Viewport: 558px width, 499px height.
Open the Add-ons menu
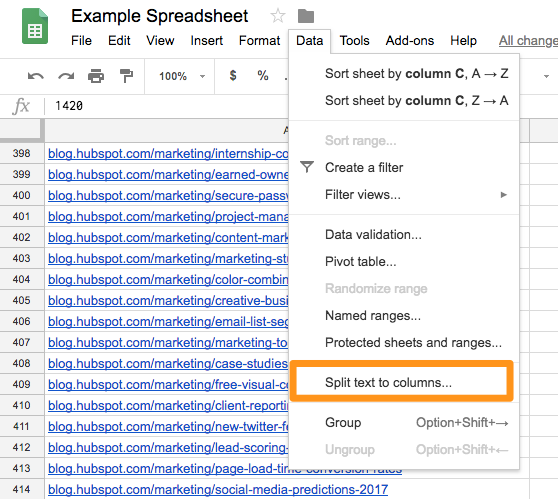(x=410, y=41)
